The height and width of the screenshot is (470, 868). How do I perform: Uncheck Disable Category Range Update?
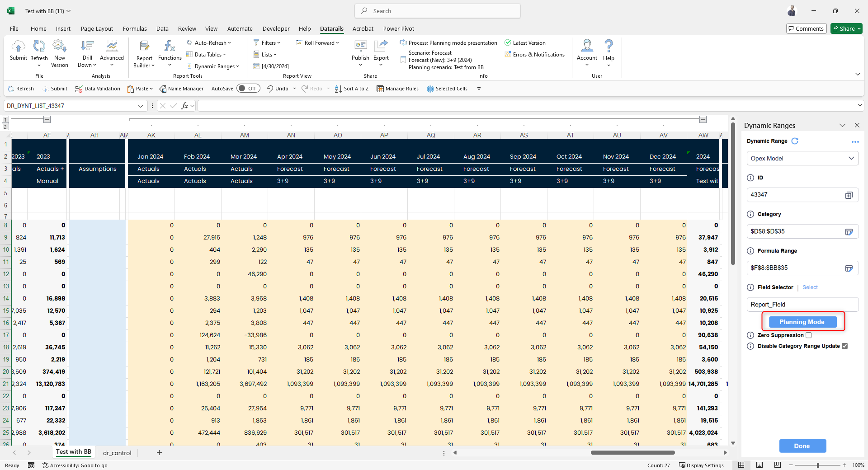click(844, 346)
